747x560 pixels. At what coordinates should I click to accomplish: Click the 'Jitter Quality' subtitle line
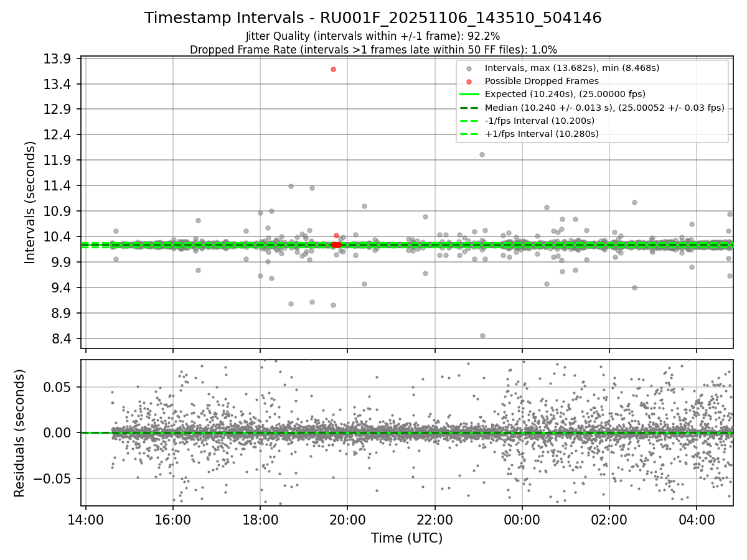click(373, 37)
